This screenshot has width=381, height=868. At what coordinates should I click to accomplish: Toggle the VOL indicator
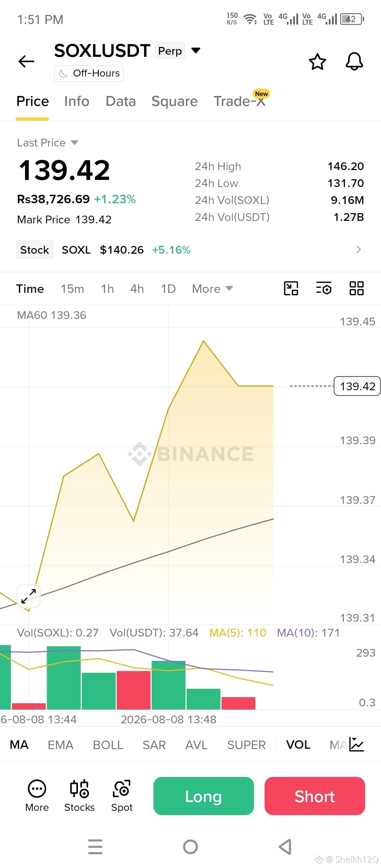tap(298, 745)
